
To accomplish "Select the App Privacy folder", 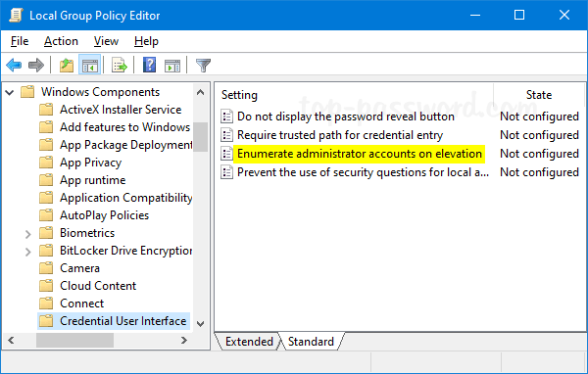I will pos(90,163).
